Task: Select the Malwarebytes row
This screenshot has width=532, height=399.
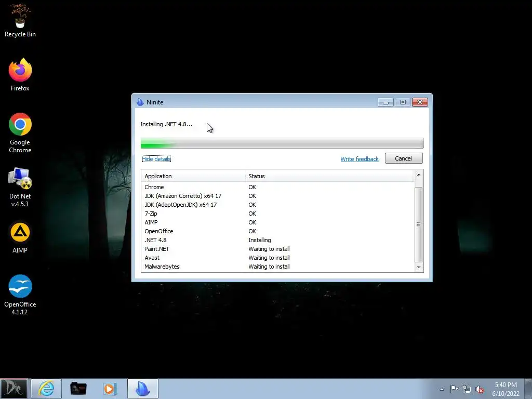Action: (278, 267)
